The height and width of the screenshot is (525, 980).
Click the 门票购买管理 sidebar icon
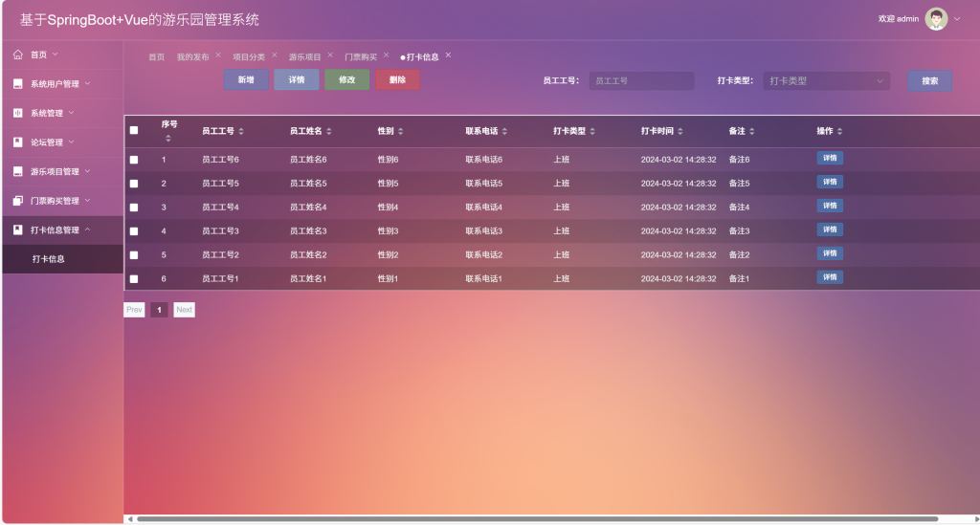tap(17, 201)
